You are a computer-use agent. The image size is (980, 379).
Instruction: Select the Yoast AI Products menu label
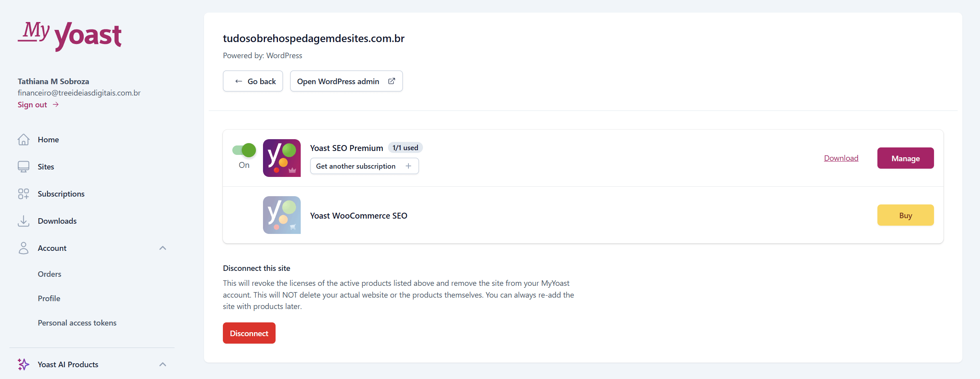pos(68,364)
